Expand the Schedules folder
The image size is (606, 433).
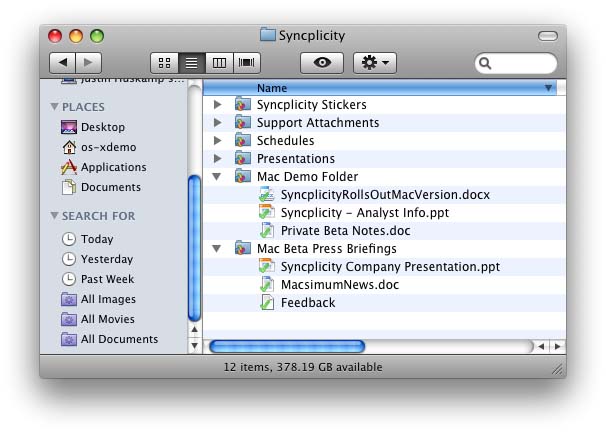[218, 140]
